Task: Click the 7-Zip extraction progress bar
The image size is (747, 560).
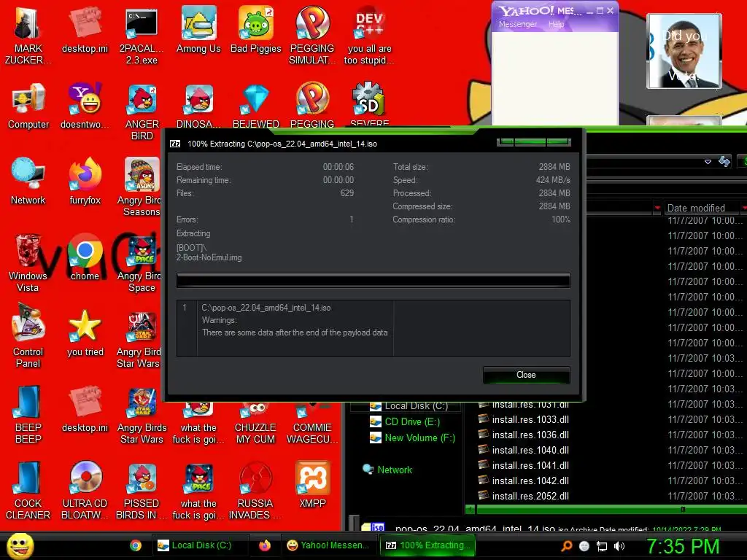Action: 373,281
